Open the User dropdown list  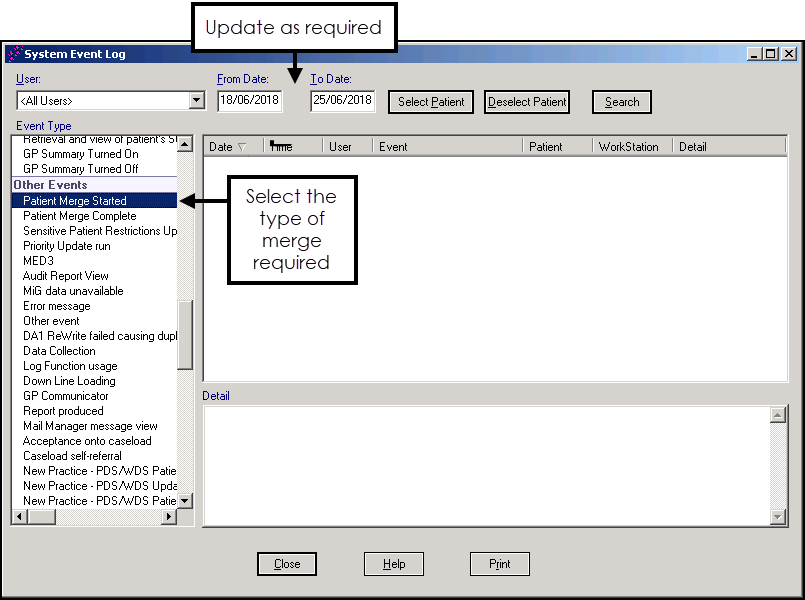(x=196, y=101)
